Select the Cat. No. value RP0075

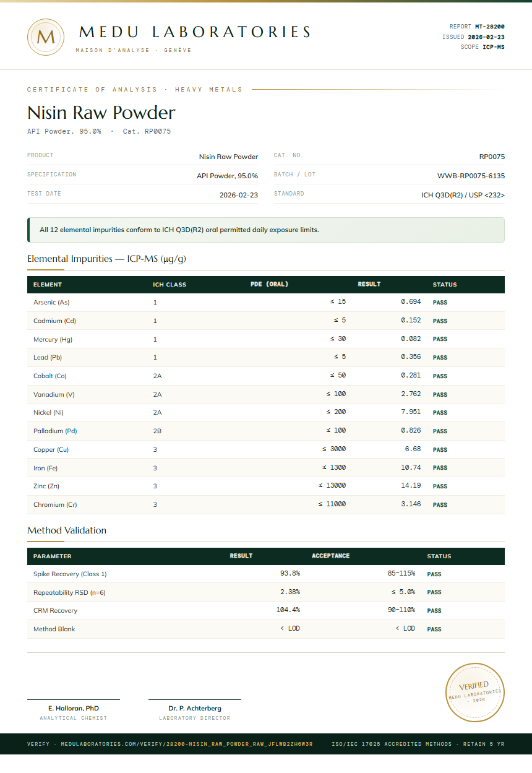[492, 157]
